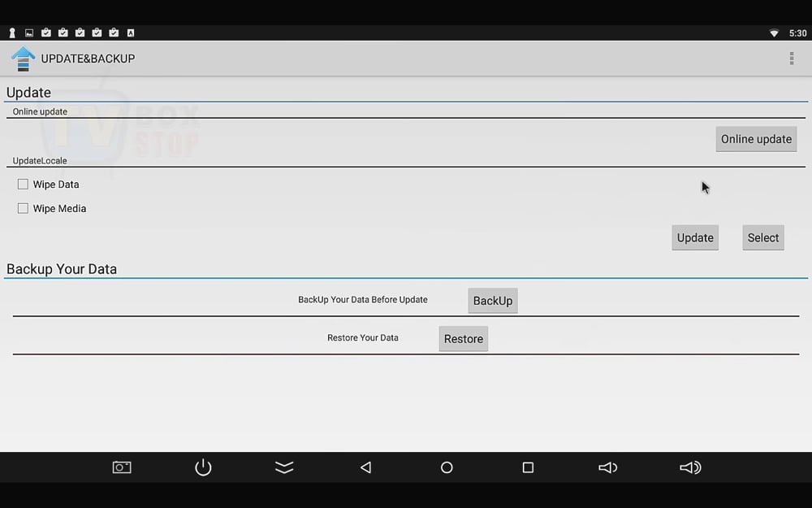Tap the screenshot camera icon in navigation bar

coord(122,467)
